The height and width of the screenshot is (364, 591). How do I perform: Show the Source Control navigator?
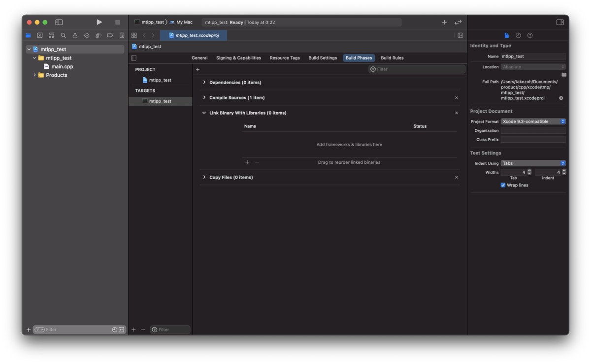pos(40,35)
